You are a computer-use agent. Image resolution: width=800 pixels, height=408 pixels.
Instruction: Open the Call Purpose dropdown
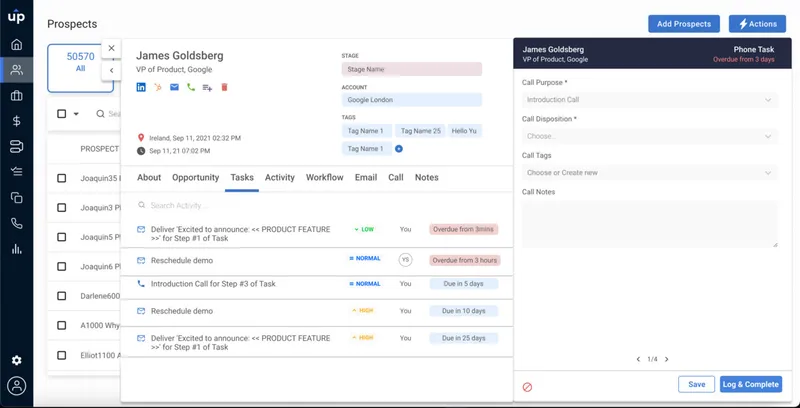click(649, 100)
